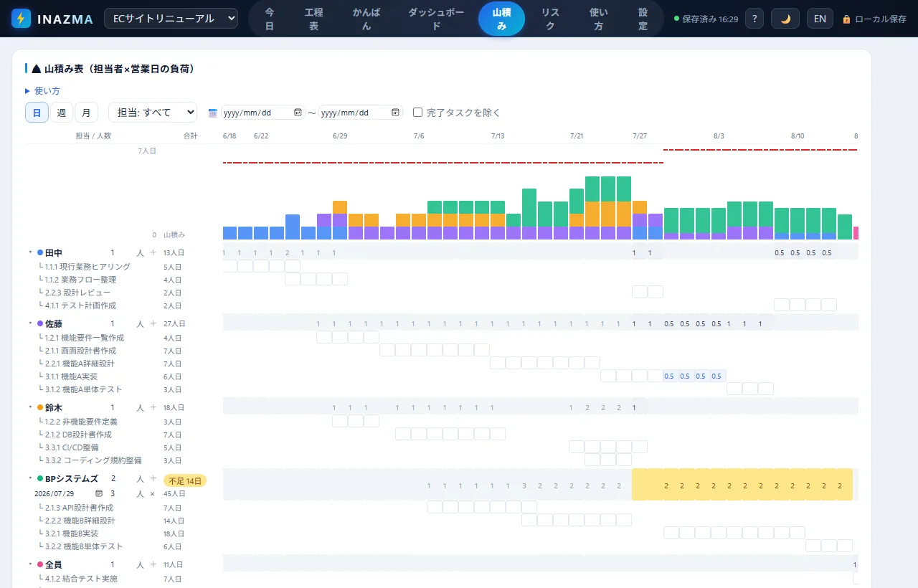The image size is (918, 588).
Task: Click the 2026/07/29 date field under BPシステムズ
Action: [x=70, y=493]
